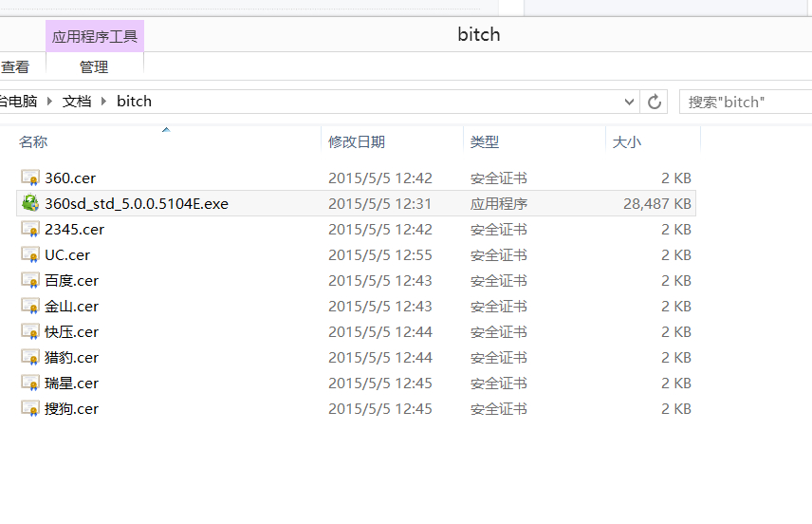This screenshot has width=812, height=524.
Task: Sort files by 名称 column header
Action: point(33,142)
